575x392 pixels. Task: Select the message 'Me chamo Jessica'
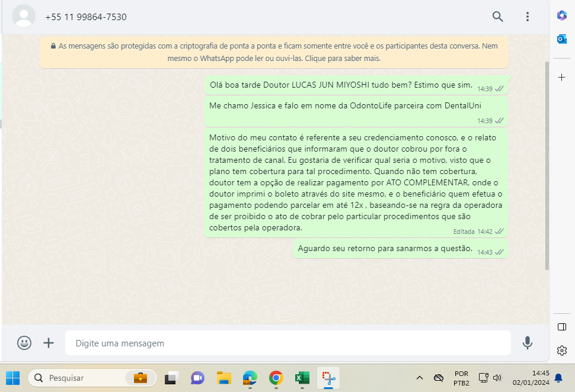click(x=356, y=111)
